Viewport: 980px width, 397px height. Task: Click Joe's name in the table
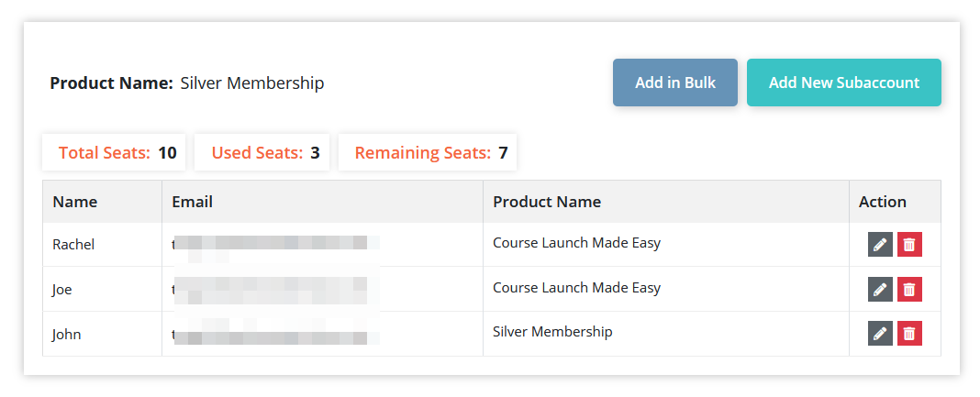(62, 290)
